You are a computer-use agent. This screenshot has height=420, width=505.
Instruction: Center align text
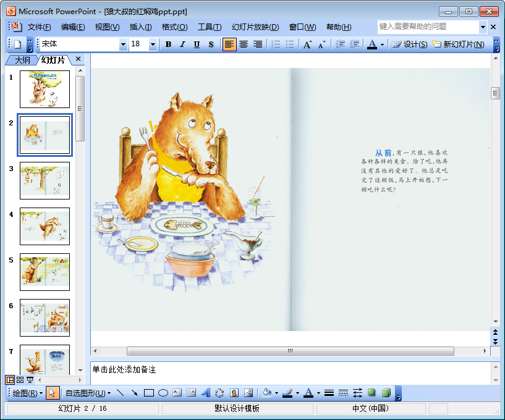coord(244,44)
